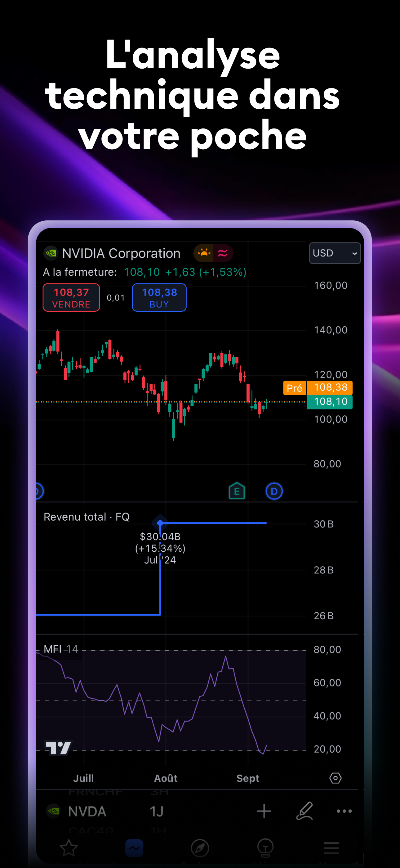Tap the Juill date axis label
400x868 pixels.
[x=83, y=778]
